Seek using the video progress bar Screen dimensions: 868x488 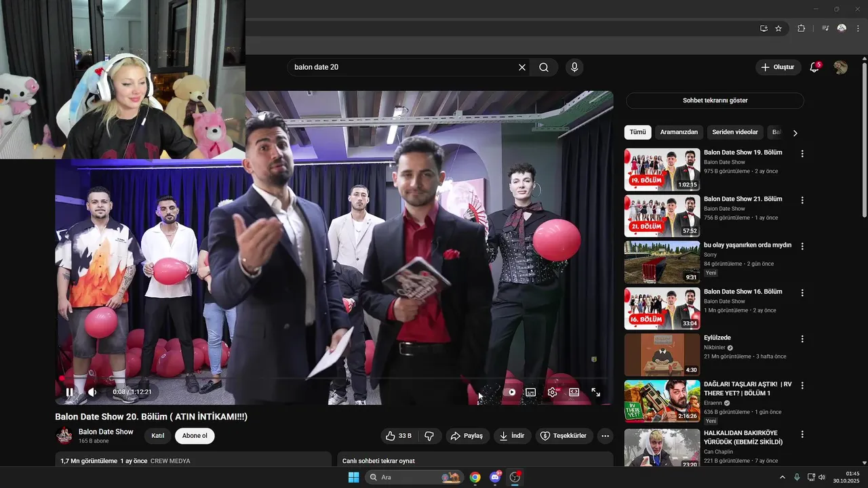(334, 378)
